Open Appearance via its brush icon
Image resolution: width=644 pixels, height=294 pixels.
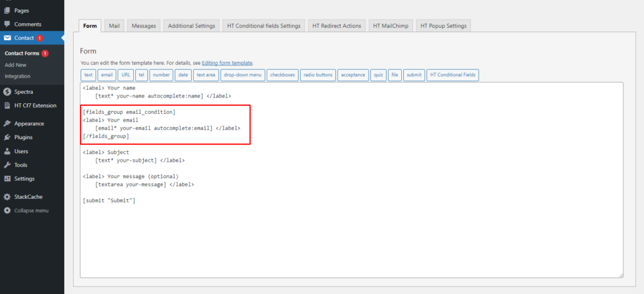(x=7, y=123)
